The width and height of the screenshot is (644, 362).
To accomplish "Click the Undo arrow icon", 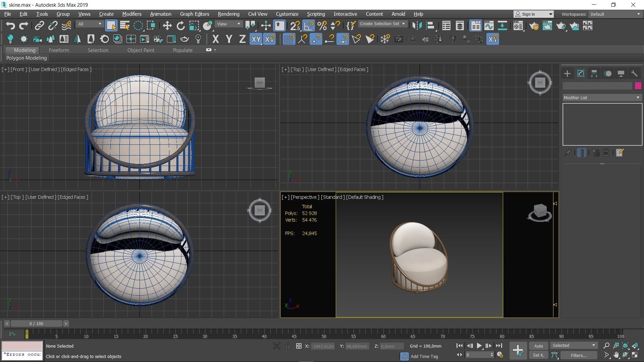I will point(10,26).
